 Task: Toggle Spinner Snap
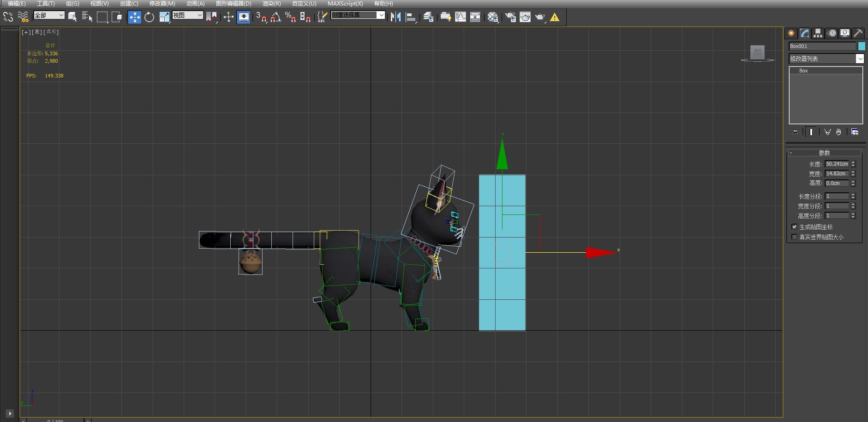coord(305,17)
